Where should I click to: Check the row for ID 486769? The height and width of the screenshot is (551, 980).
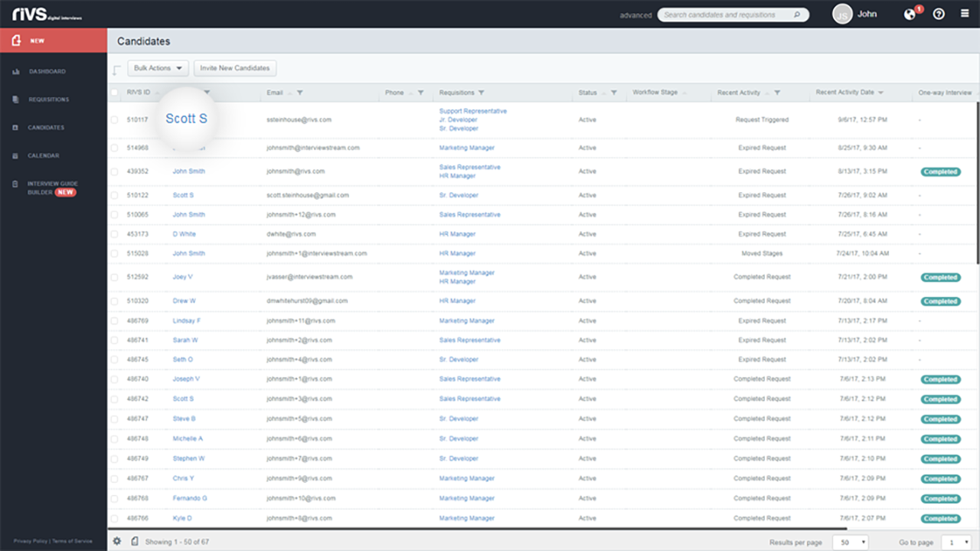tap(114, 321)
